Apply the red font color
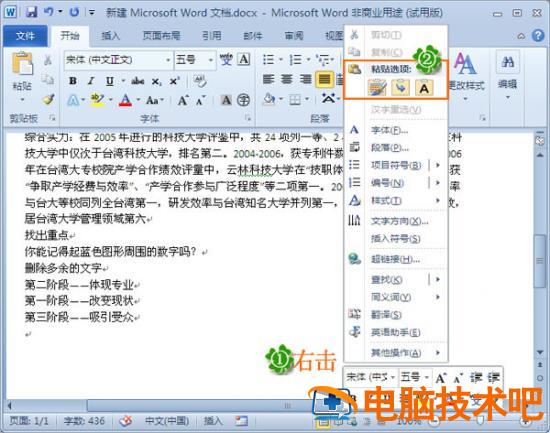 (125, 101)
